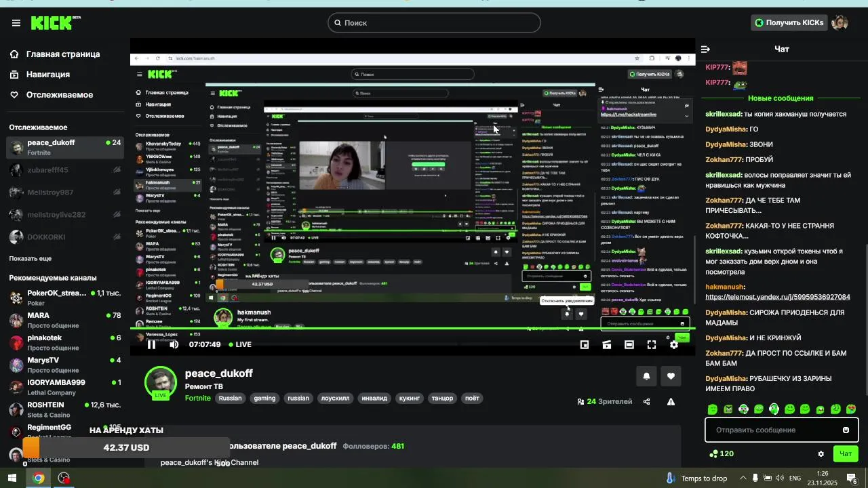The width and height of the screenshot is (868, 488).
Task: Open the emoji picker in the chat input
Action: pos(846,430)
